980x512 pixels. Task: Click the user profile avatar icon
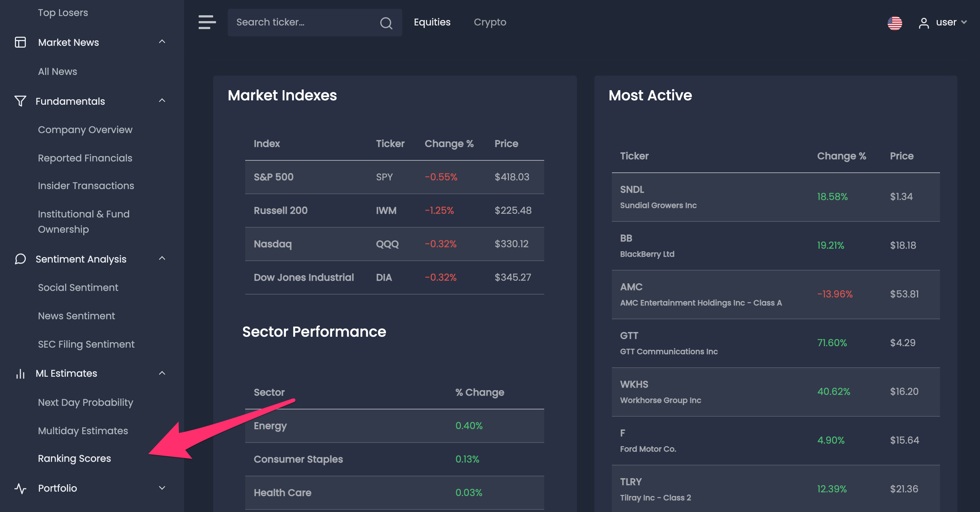pyautogui.click(x=924, y=23)
